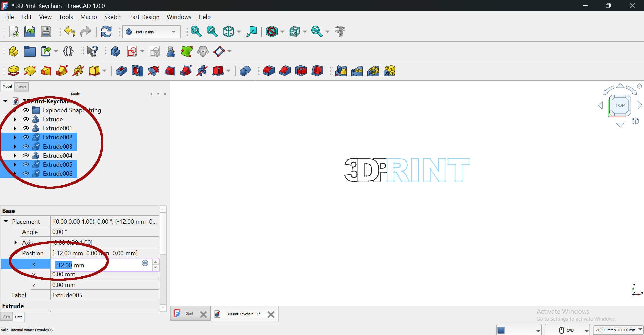Open the Macro menu
This screenshot has height=335, width=644.
88,17
